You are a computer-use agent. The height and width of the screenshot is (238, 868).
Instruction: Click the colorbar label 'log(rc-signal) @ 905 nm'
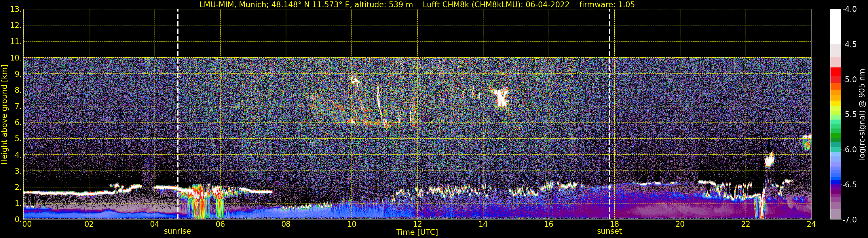pos(862,114)
